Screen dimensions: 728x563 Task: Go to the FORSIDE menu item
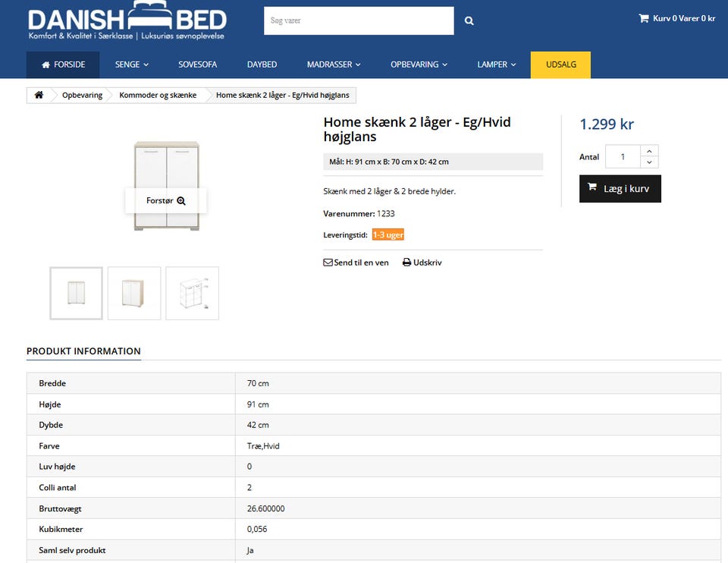coord(63,64)
